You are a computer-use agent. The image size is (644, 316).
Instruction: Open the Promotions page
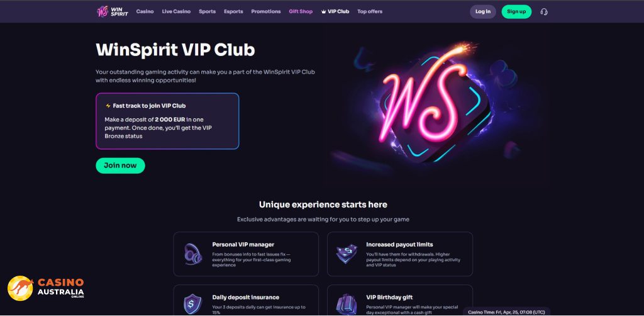[x=266, y=11]
